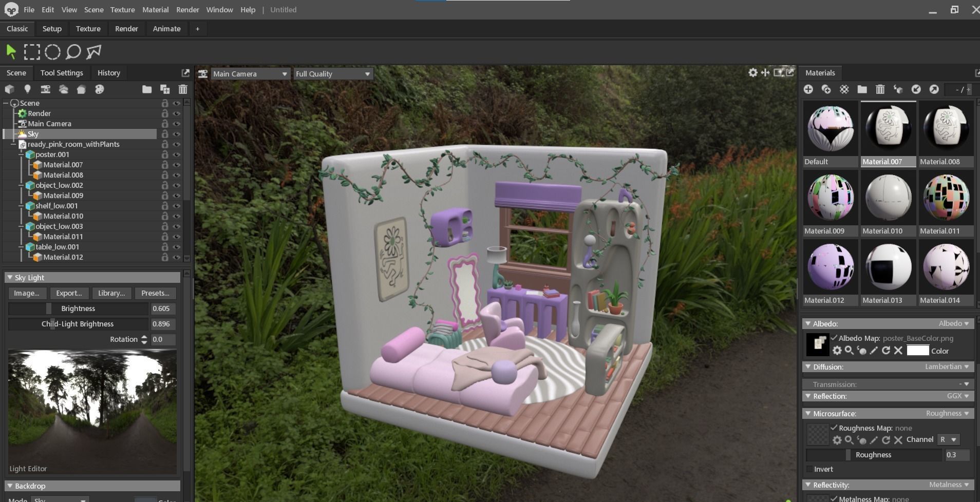The image size is (980, 502).
Task: Collapse poster.001 tree node
Action: tap(21, 155)
